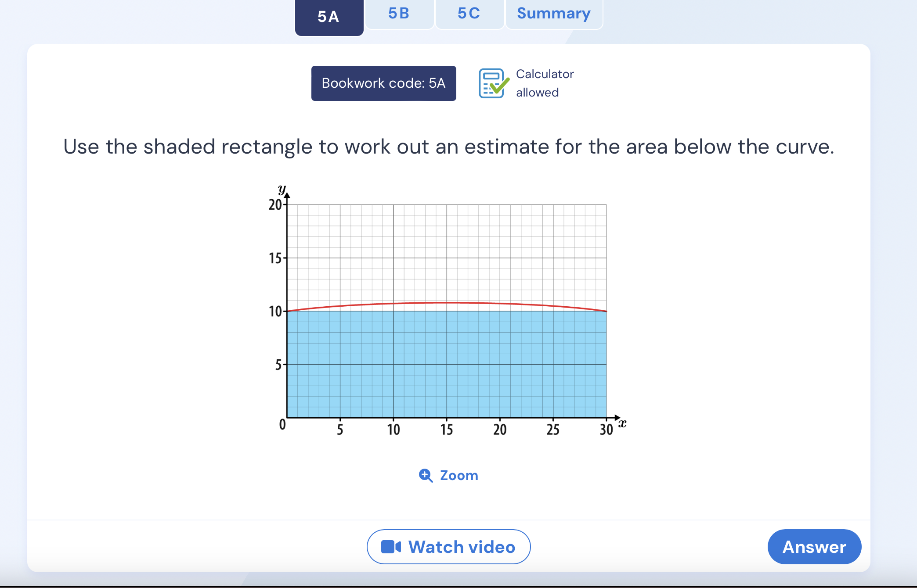Click the Bookwork code: 5A badge

coord(383,83)
